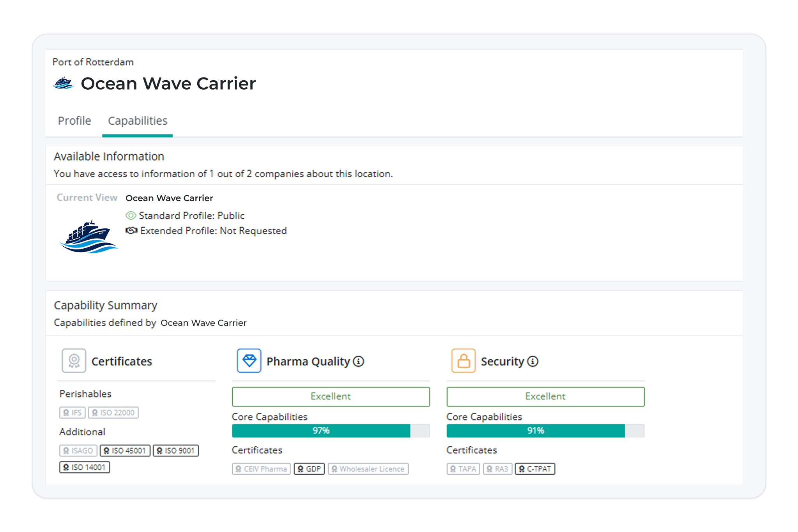Screen dimensions: 798x532
Task: Click the large Ocean Wave Carrier logo
Action: 89,236
